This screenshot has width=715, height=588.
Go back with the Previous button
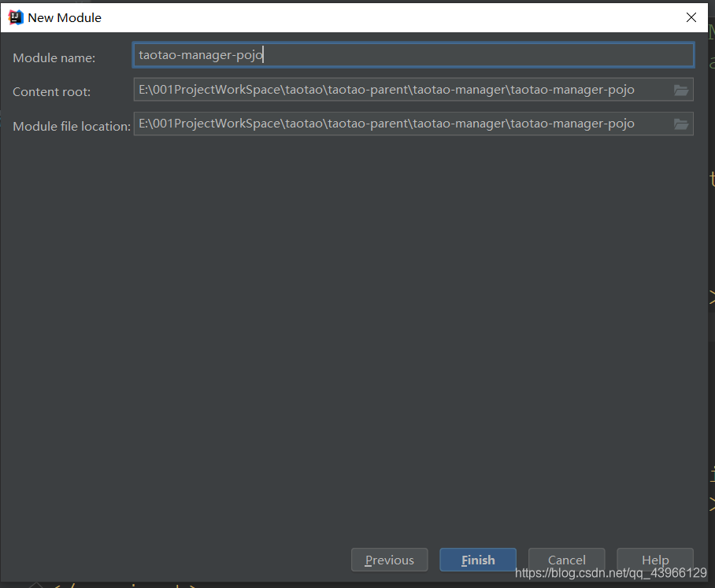pyautogui.click(x=390, y=560)
